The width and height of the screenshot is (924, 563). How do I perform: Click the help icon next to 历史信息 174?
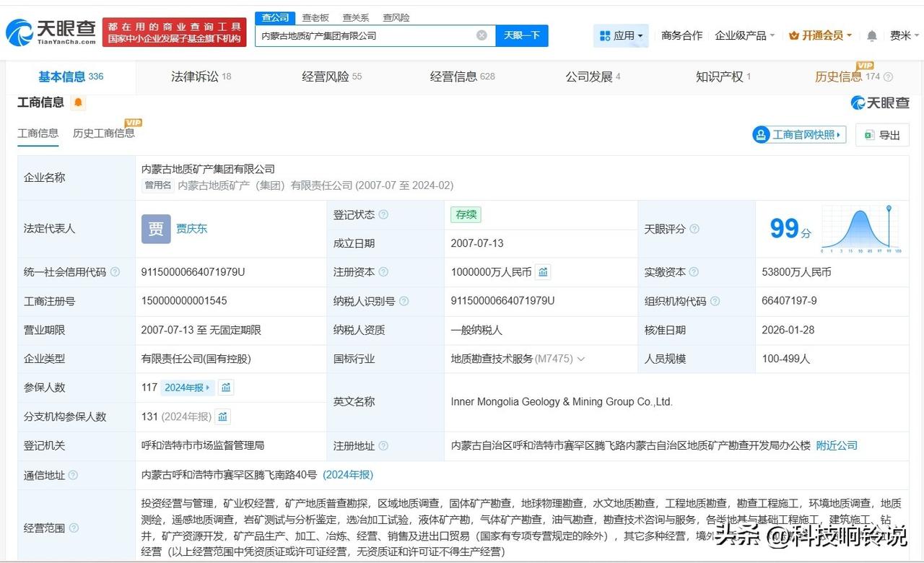coord(888,77)
